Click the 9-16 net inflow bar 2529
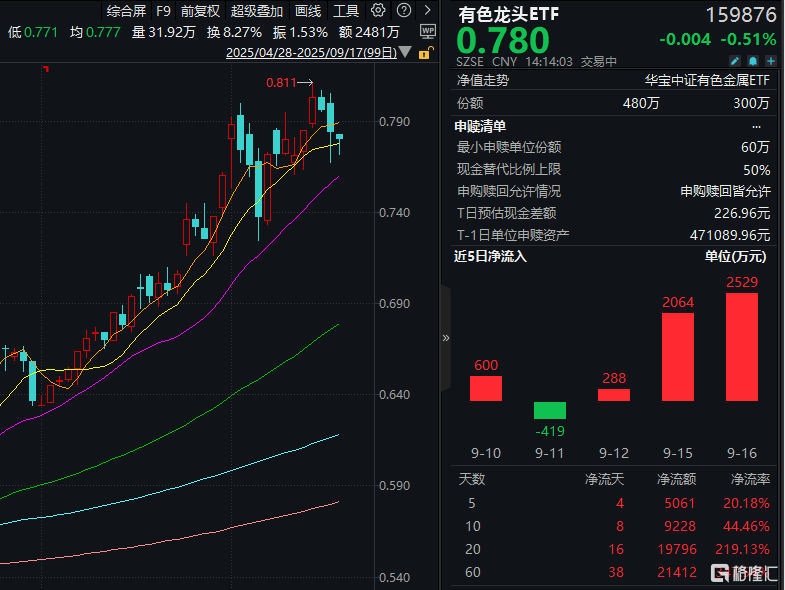The width and height of the screenshot is (785, 590). 742,347
